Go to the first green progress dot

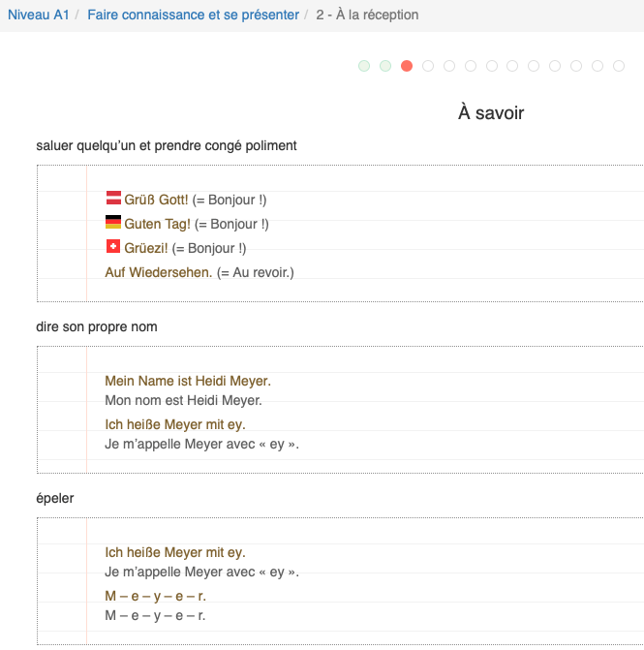(x=364, y=66)
